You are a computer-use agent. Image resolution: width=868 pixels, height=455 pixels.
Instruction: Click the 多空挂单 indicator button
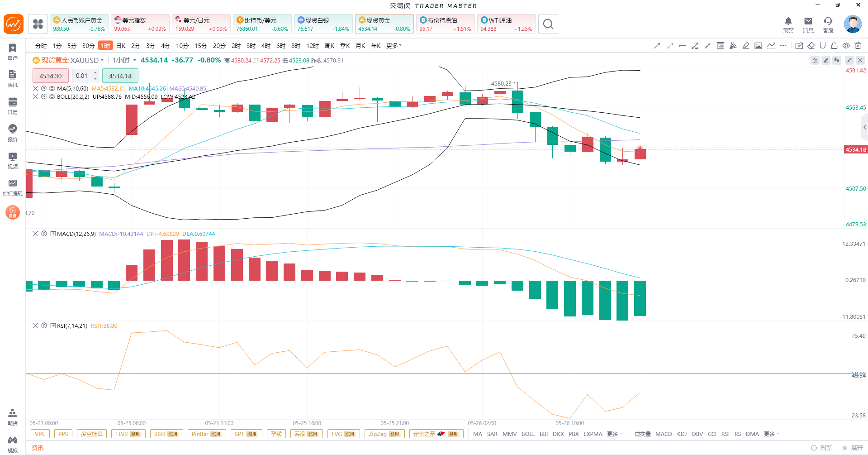[92, 434]
